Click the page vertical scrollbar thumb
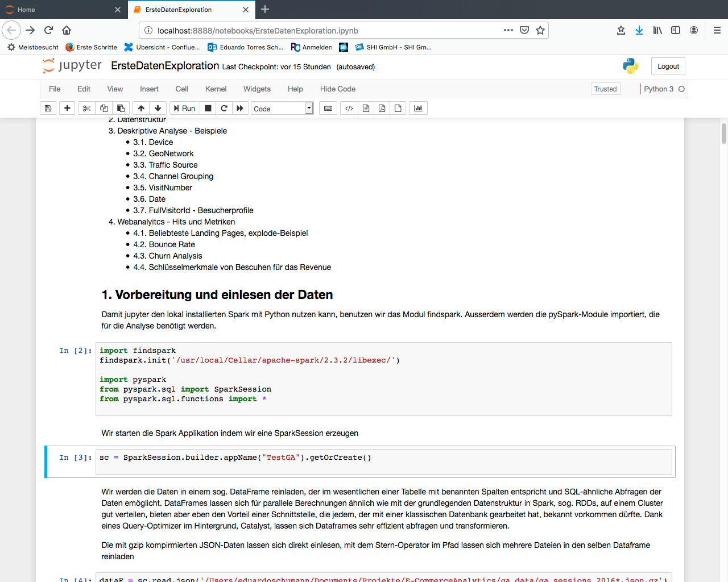This screenshot has width=728, height=582. coord(723,134)
